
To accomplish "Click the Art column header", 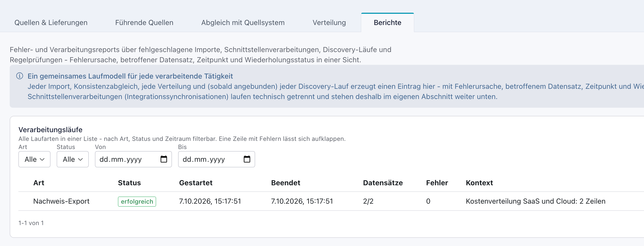I will [39, 183].
